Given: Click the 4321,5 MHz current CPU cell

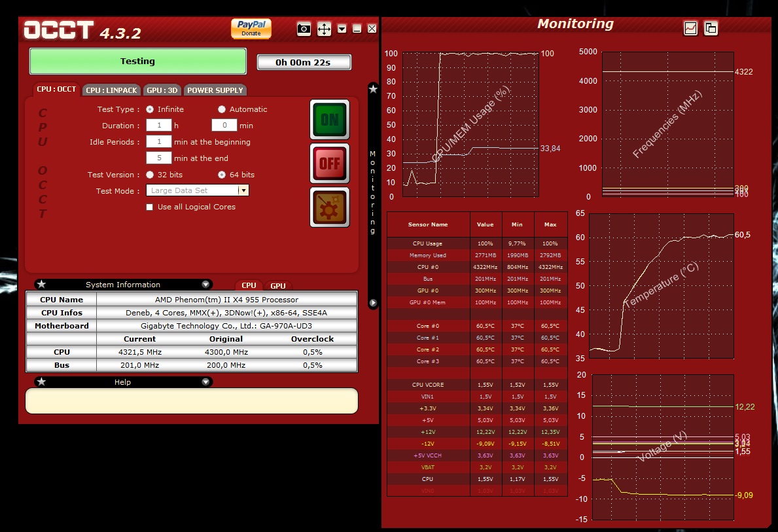Looking at the screenshot, I should 140,352.
